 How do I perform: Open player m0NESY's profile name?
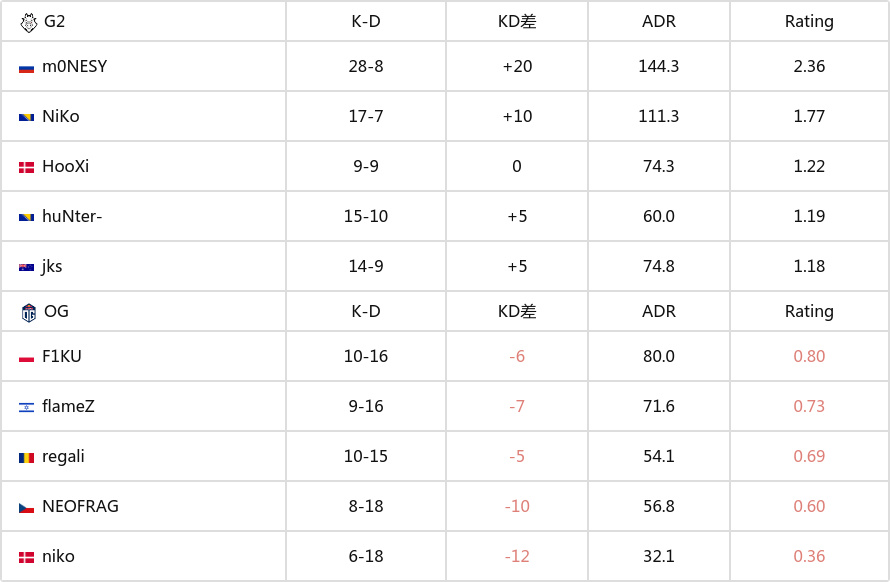click(74, 67)
